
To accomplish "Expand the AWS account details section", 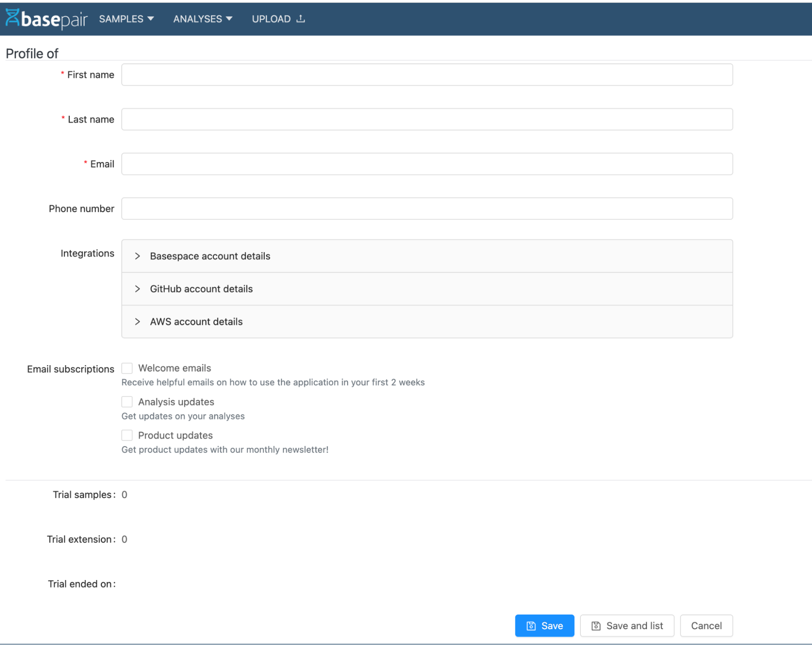I will (196, 321).
